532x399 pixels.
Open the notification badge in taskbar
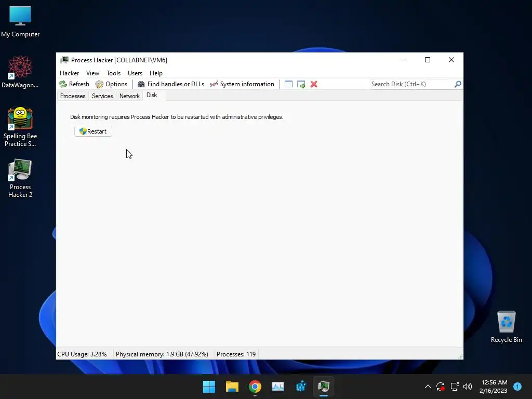tap(517, 387)
